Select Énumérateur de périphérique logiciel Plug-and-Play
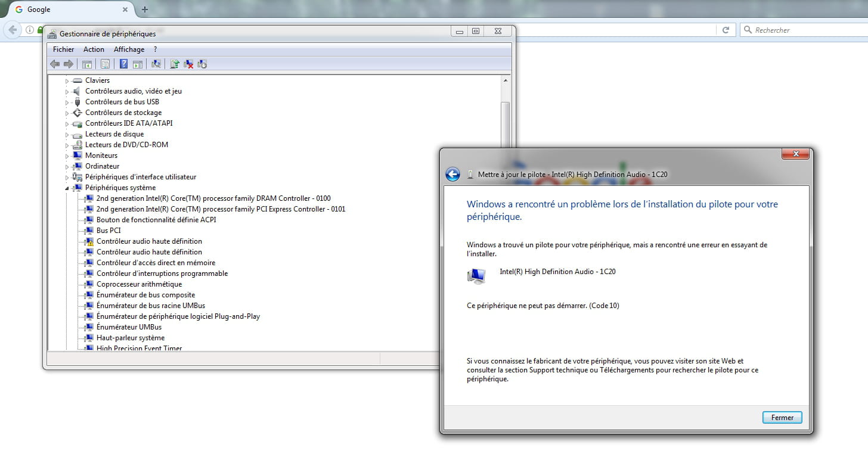Viewport: 868px width, 457px height. pos(178,316)
